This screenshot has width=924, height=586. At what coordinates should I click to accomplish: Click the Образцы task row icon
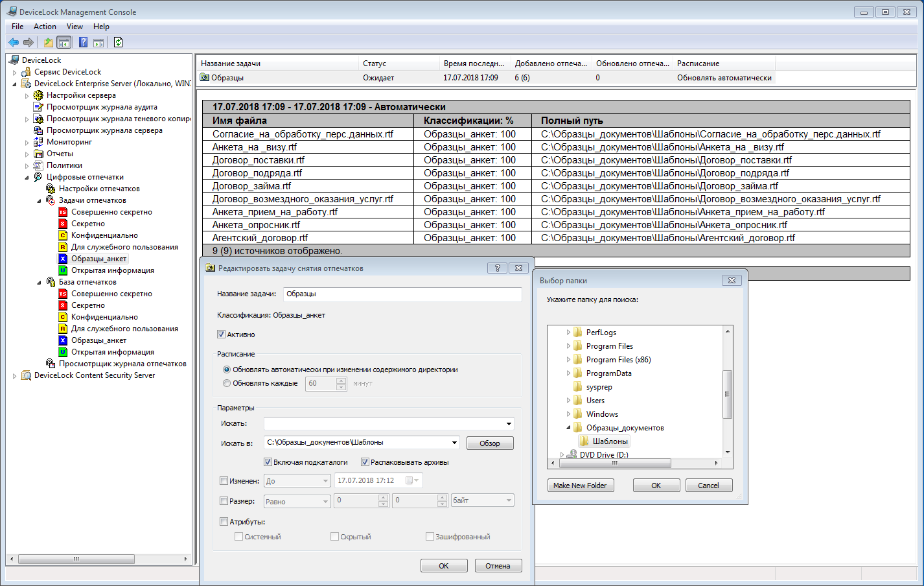point(205,78)
